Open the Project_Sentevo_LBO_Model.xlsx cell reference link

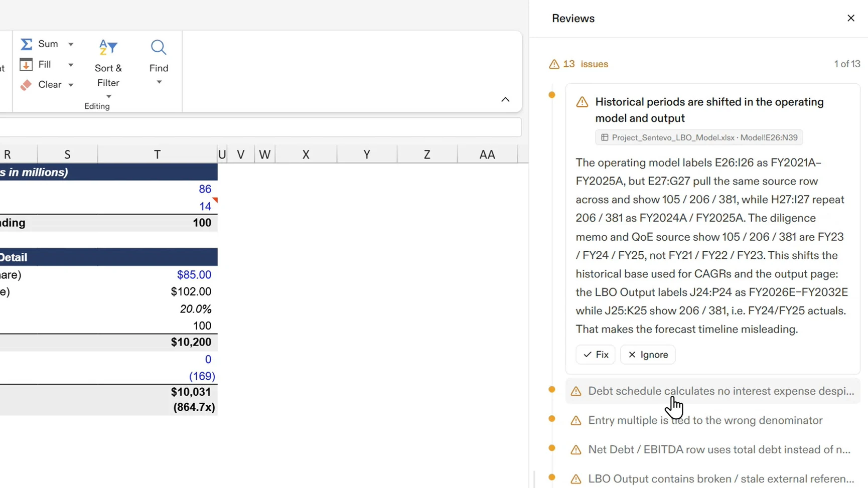pos(699,137)
